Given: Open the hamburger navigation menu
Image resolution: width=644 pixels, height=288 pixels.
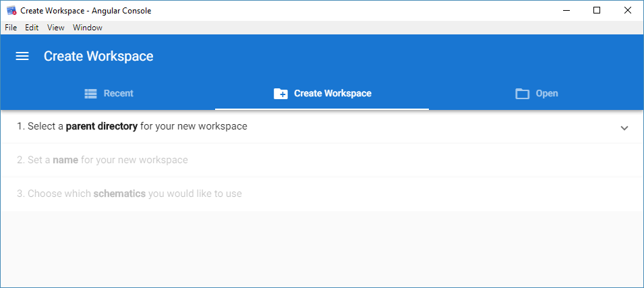Looking at the screenshot, I should click(22, 56).
